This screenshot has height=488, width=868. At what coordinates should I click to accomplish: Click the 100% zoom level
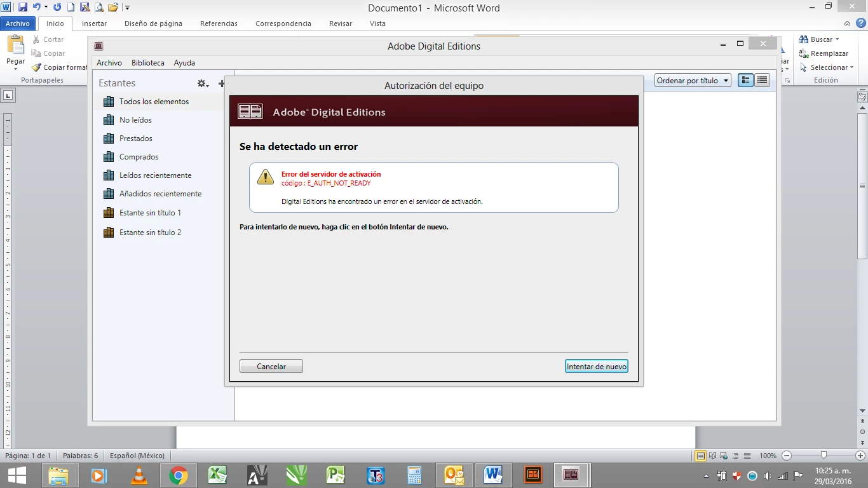coord(768,456)
